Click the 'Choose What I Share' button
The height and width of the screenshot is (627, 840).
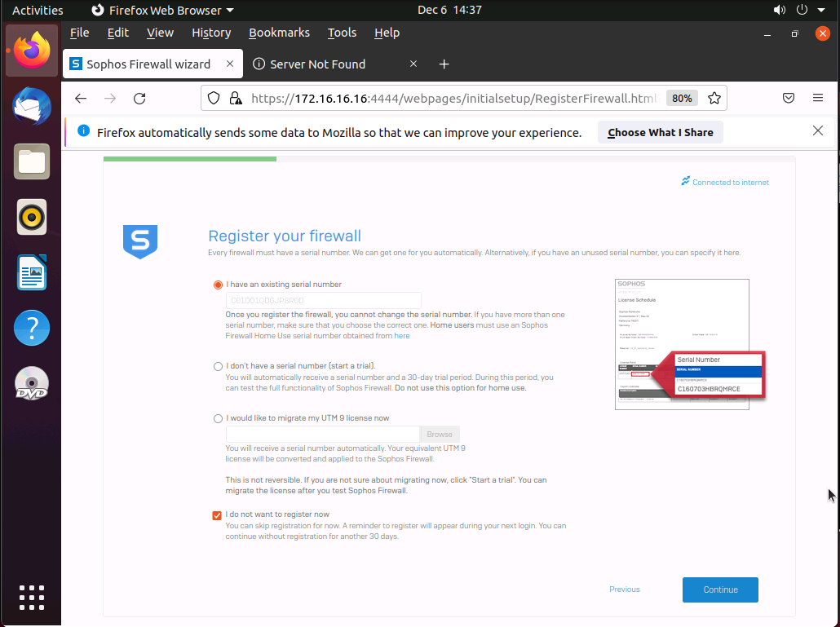pos(660,132)
